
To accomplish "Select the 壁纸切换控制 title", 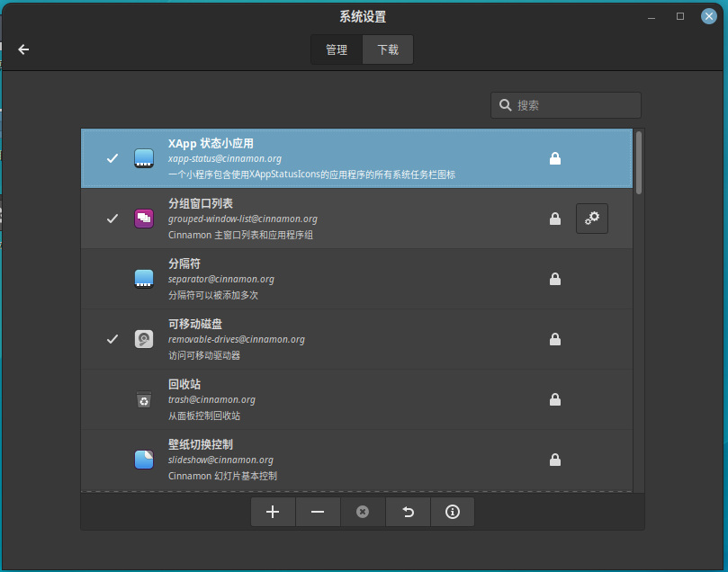I will pos(201,445).
